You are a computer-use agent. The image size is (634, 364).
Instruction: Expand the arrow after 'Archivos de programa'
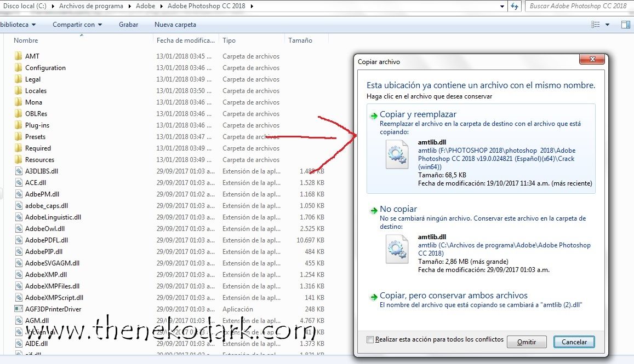(x=130, y=6)
